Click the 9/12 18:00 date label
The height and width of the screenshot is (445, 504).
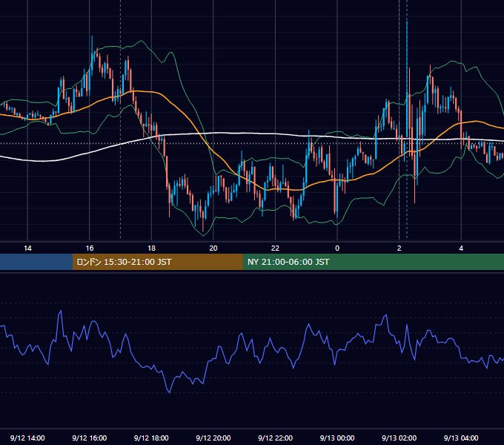[151, 438]
